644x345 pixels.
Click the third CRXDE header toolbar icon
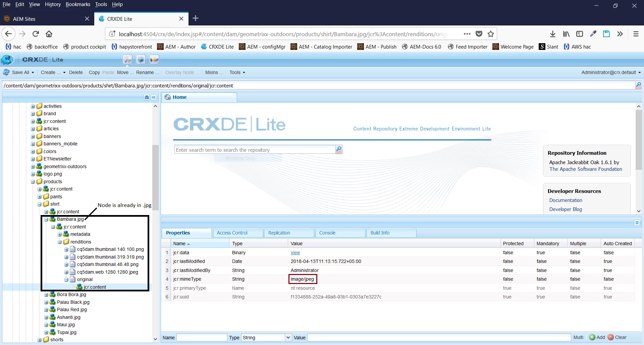coord(154,60)
